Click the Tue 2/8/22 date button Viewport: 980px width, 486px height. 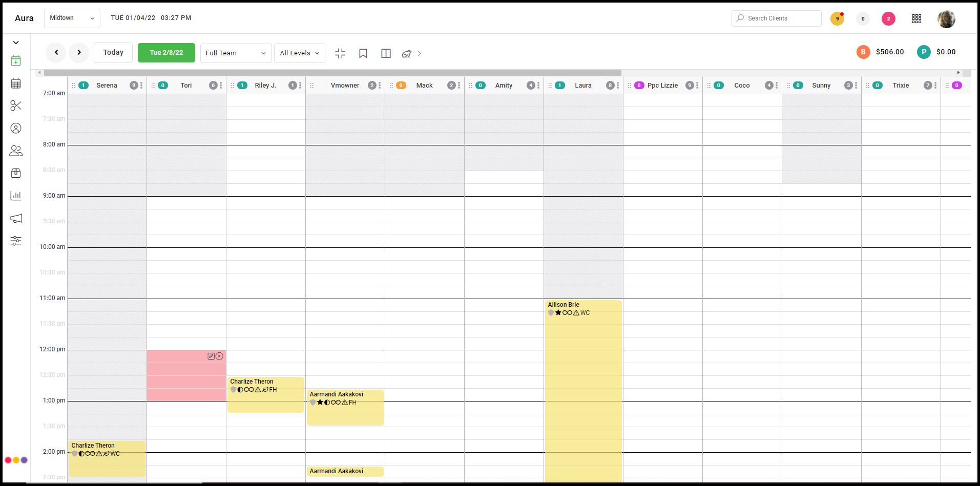(166, 53)
